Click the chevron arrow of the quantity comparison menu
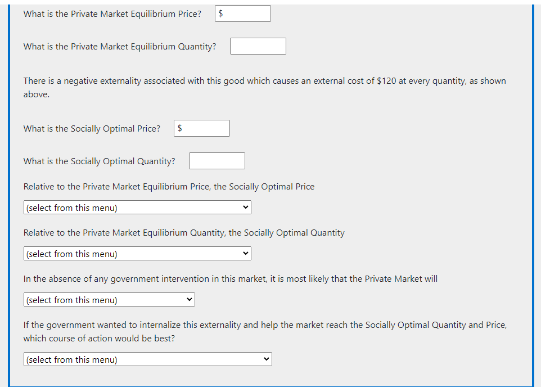This screenshot has width=541, height=392. pos(246,253)
